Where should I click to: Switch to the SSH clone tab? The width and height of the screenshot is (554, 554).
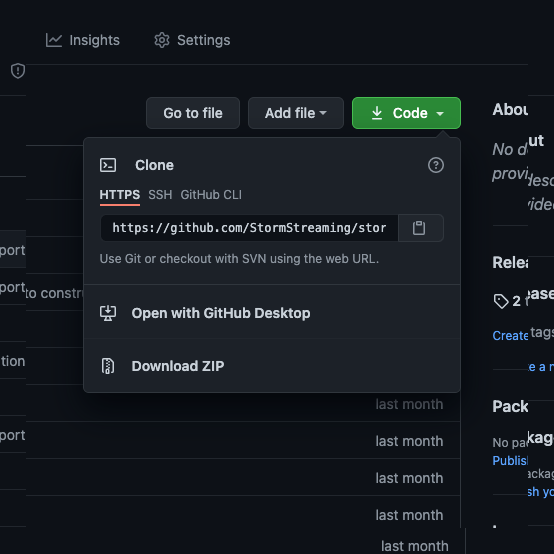[160, 195]
